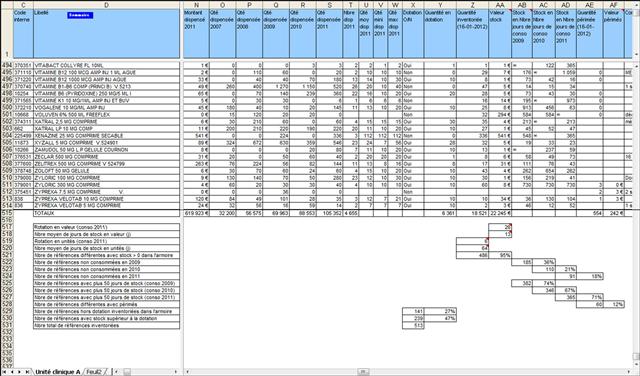Click Nbre de références différentes avec périmés
Viewport: 640px width, 376px height.
click(107, 304)
